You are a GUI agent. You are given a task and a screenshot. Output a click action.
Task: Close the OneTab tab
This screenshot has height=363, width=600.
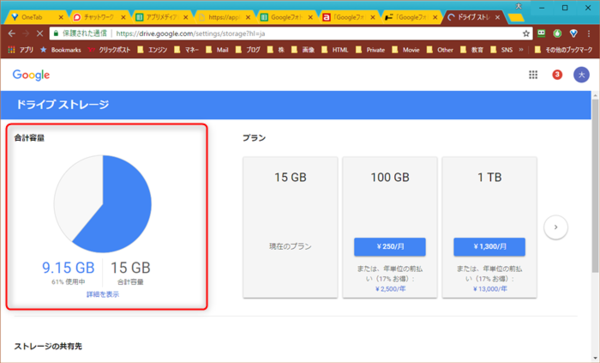coord(61,17)
